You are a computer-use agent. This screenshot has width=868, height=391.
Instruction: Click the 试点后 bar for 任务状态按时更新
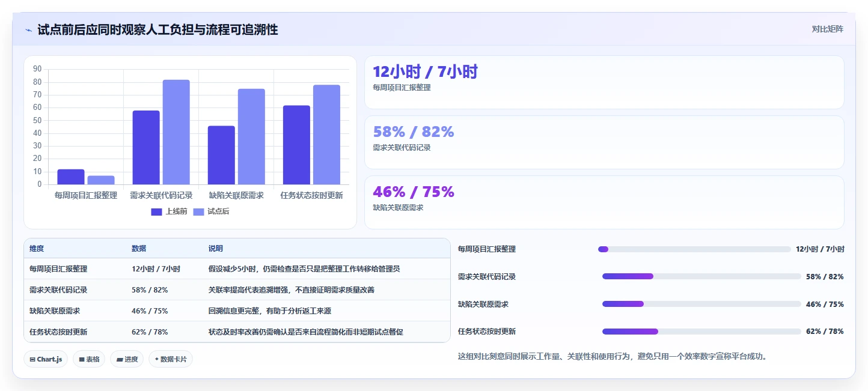coord(326,135)
